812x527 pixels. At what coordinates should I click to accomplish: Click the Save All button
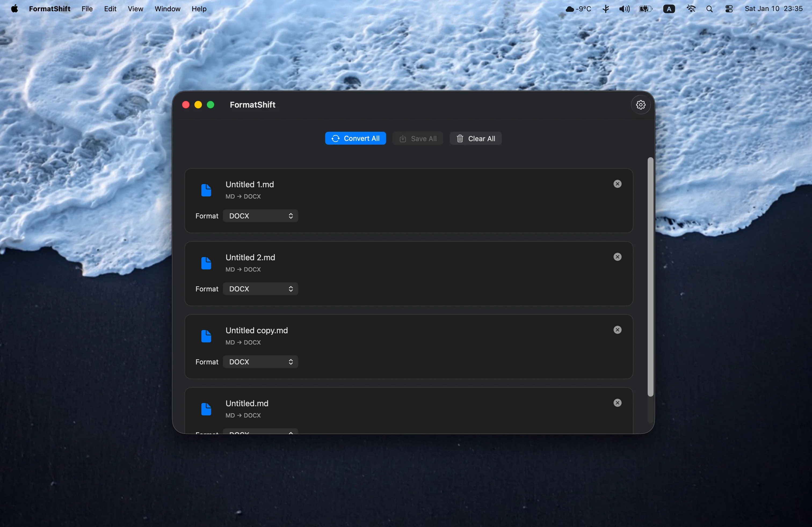[418, 138]
